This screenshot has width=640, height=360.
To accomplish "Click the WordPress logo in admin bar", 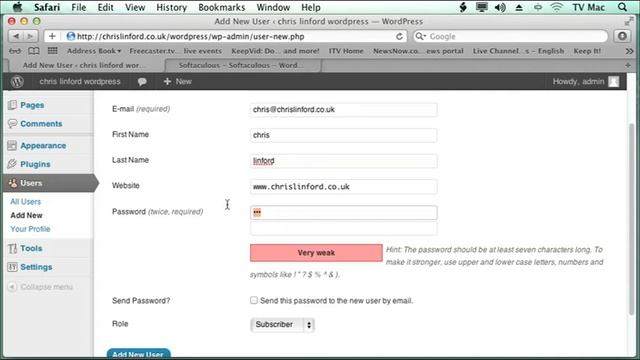I will 17,82.
